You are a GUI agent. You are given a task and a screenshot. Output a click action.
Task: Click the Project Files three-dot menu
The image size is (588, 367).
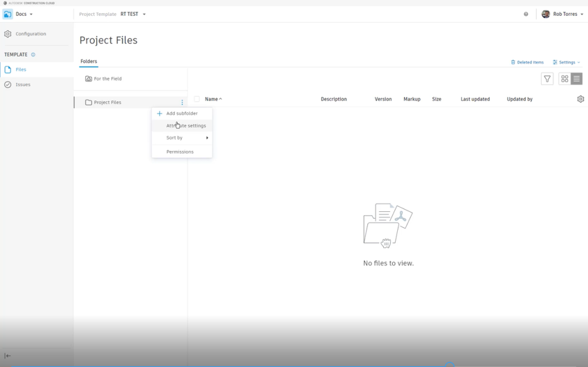[x=182, y=102]
